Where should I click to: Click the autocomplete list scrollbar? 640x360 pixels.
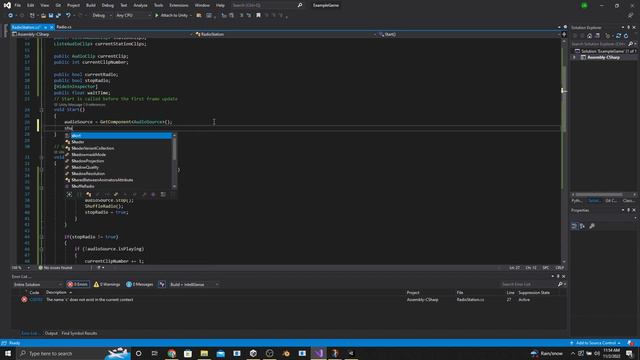tap(175, 161)
